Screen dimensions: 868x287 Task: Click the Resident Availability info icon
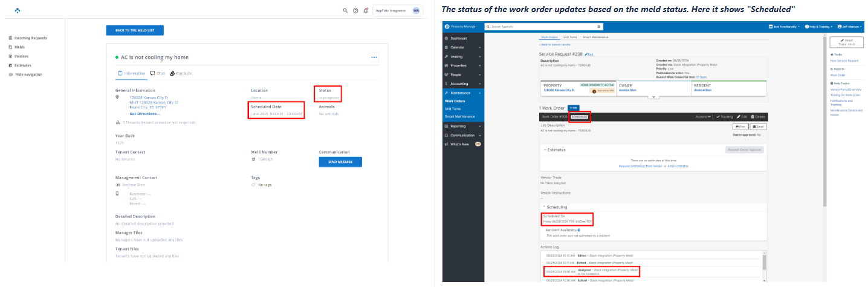[x=579, y=230]
